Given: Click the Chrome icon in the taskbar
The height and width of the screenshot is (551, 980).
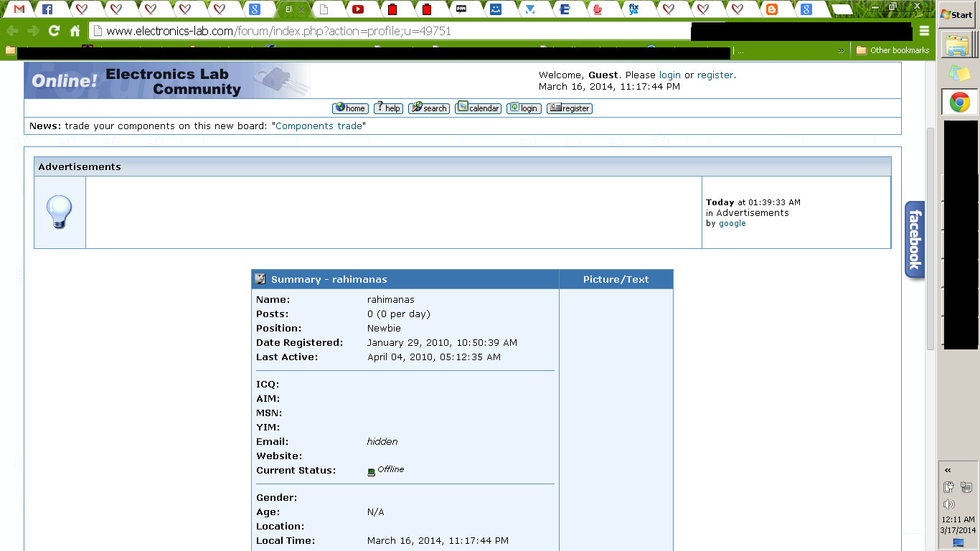Looking at the screenshot, I should tap(959, 102).
